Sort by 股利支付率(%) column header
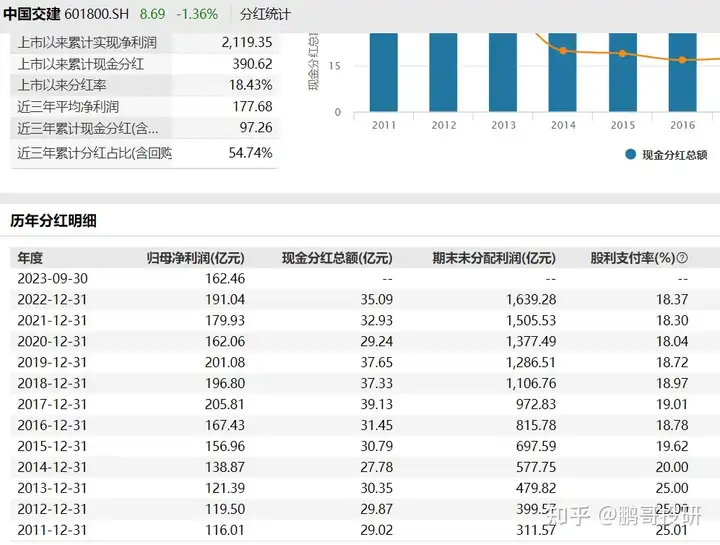 633,258
